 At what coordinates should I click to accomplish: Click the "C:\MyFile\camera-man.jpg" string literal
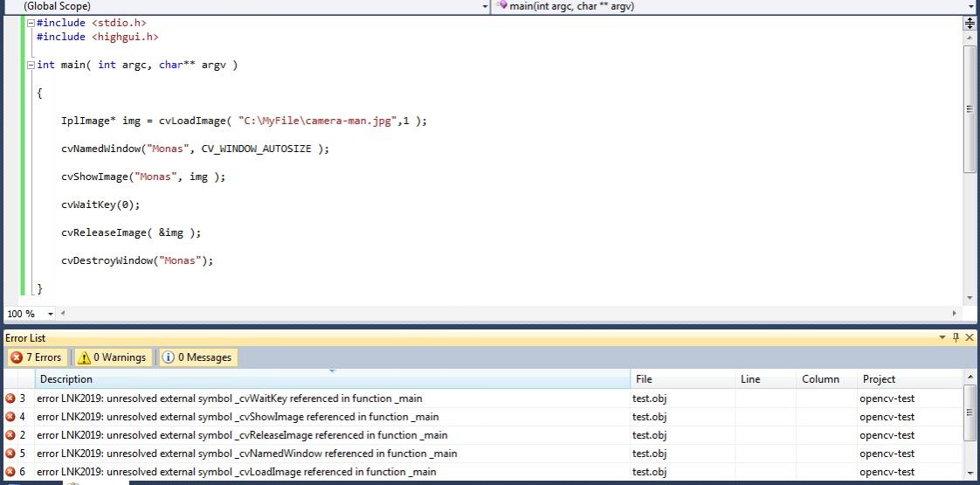coord(320,121)
